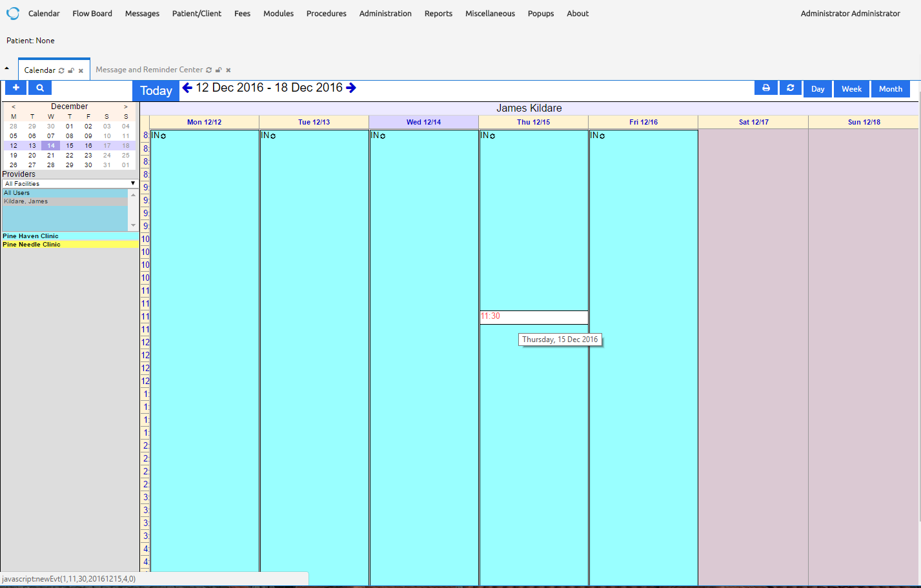Go to previous week with left arrow

pos(187,88)
